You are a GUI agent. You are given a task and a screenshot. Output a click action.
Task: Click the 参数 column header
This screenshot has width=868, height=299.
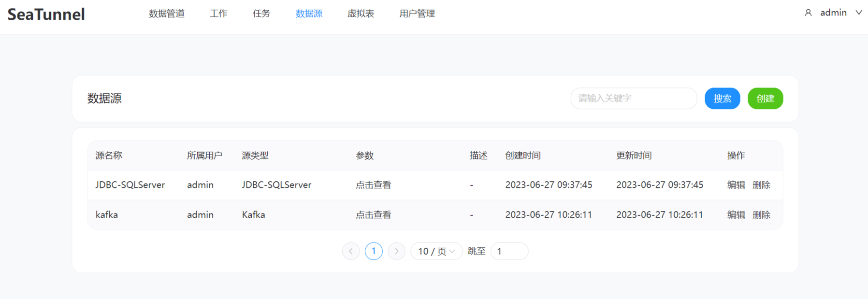pyautogui.click(x=364, y=156)
